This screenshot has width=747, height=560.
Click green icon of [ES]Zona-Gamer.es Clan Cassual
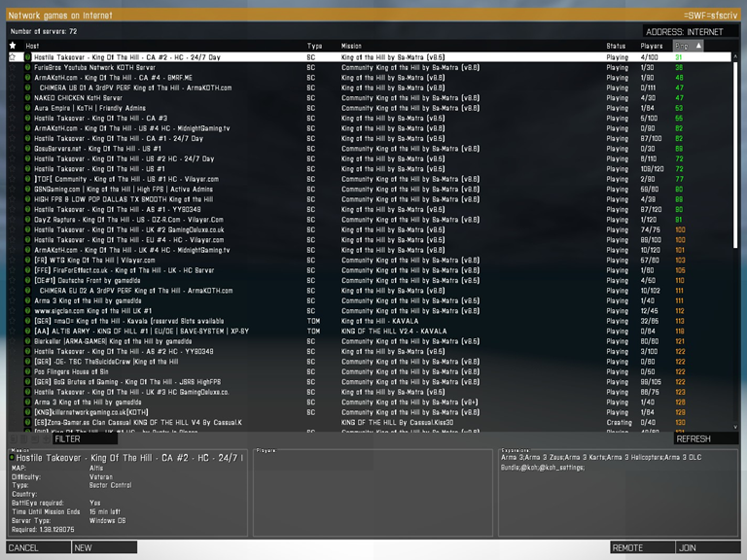pyautogui.click(x=27, y=422)
